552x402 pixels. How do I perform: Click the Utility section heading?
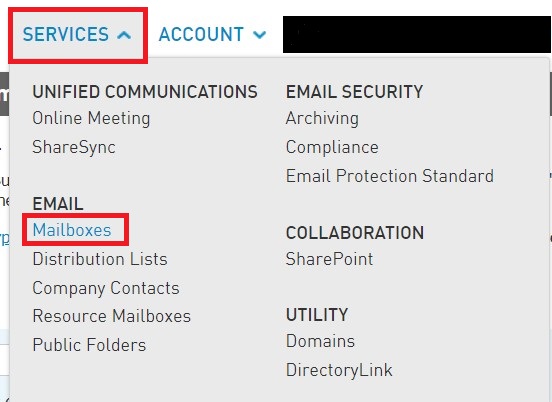coord(317,315)
